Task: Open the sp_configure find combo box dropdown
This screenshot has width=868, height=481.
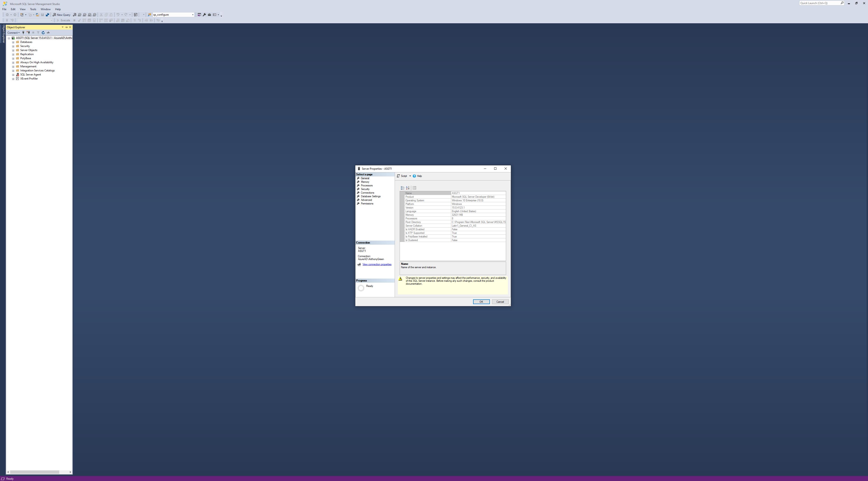Action: point(193,15)
